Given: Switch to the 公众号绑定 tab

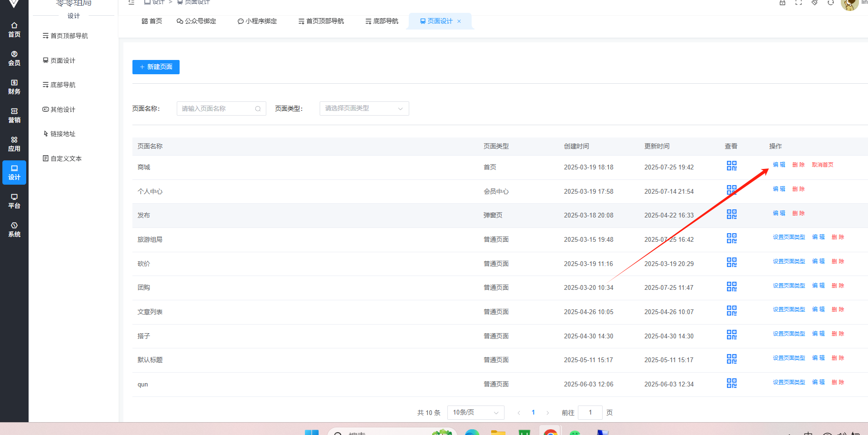Looking at the screenshot, I should pos(196,21).
